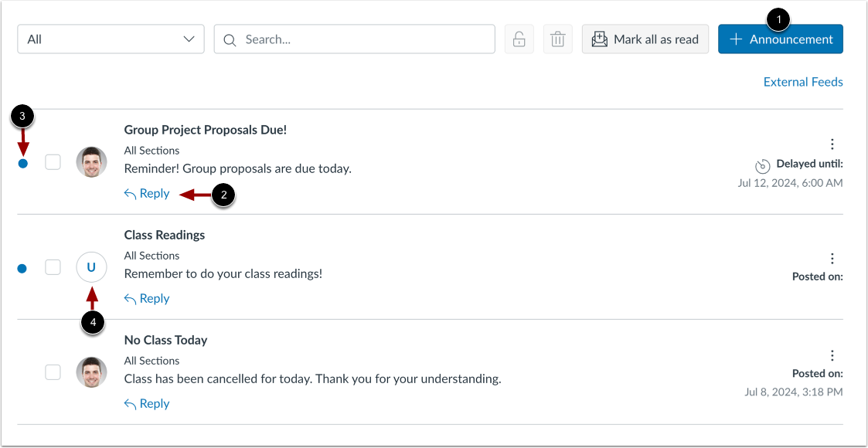Click the delayed-until clock icon

coord(762,164)
